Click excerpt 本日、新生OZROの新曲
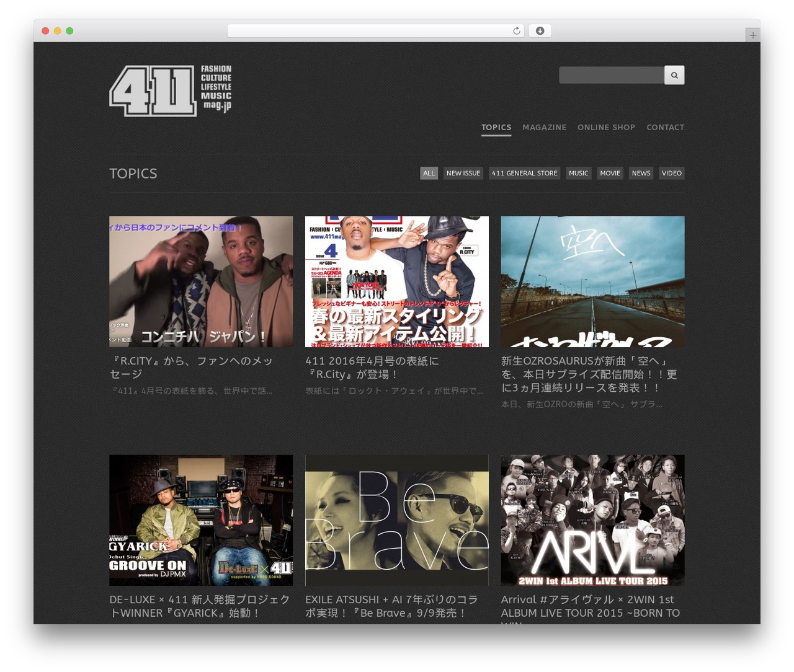Viewport: 794px width, 672px height. click(x=582, y=404)
